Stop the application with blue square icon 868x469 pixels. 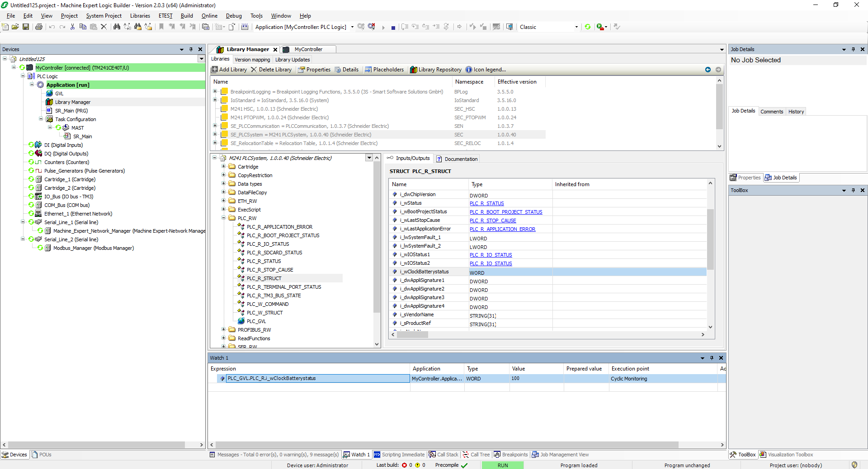(x=393, y=28)
